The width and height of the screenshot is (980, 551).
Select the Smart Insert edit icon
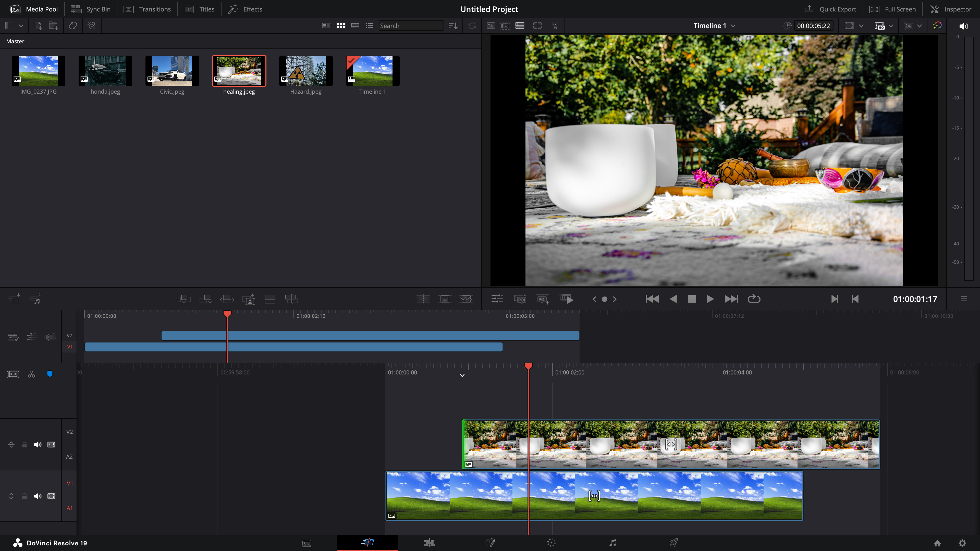tap(184, 299)
